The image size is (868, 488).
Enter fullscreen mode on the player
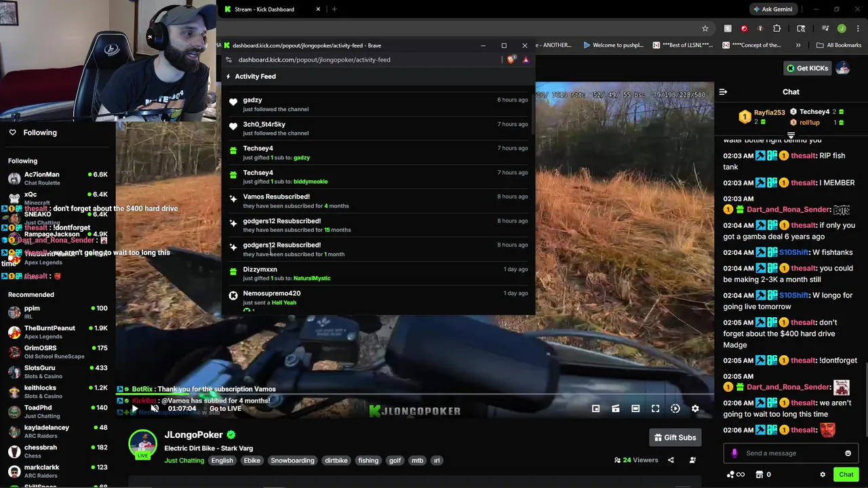coord(655,409)
